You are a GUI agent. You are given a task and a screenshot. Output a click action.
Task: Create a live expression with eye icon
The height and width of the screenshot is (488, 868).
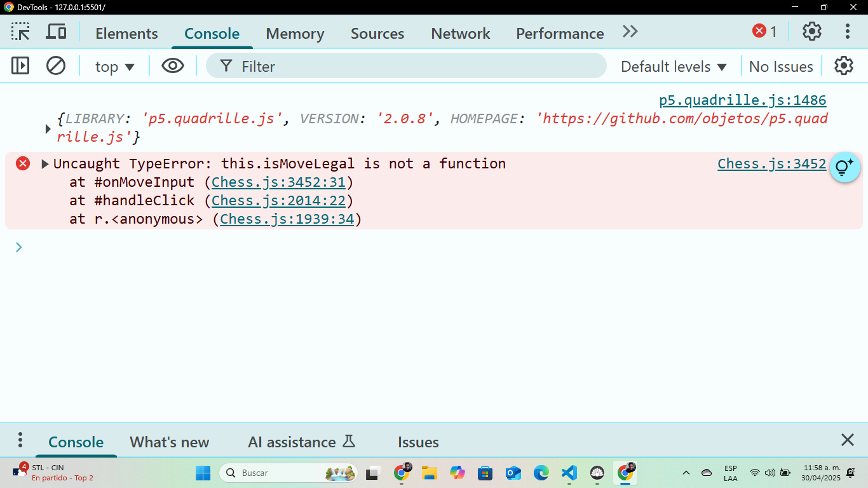pos(173,65)
